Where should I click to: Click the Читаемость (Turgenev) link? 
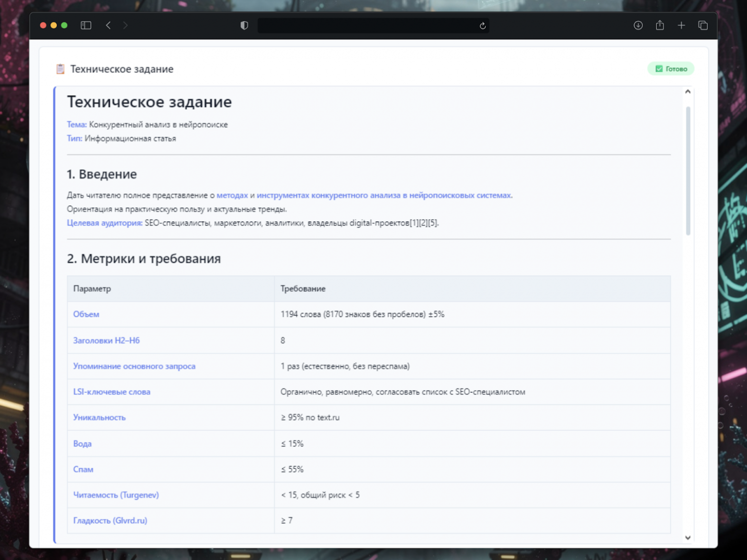(x=116, y=494)
